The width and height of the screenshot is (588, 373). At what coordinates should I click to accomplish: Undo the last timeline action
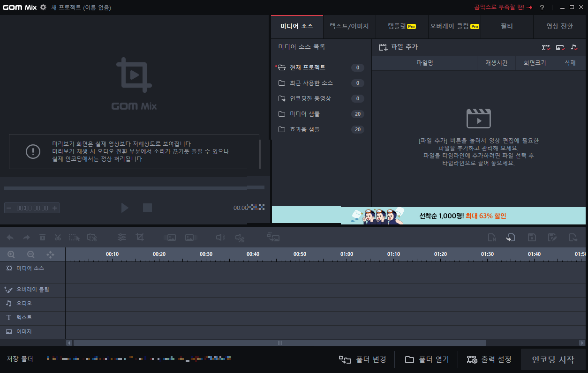[x=10, y=238]
